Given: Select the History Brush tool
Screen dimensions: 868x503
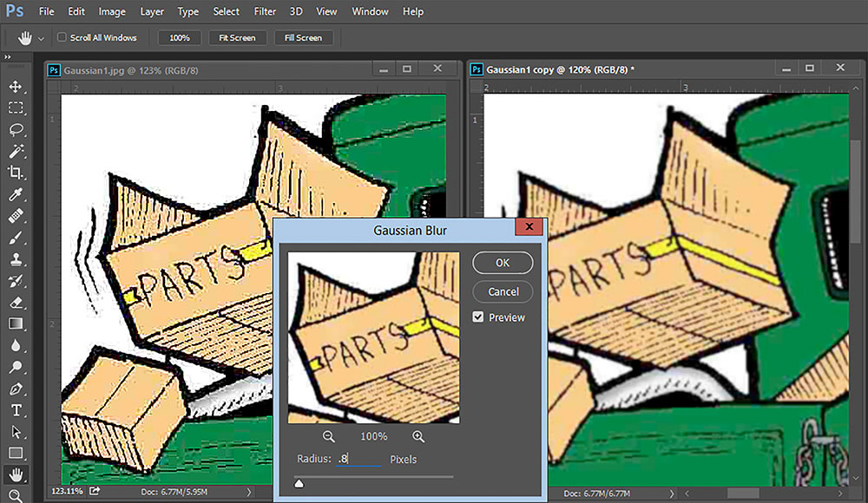Looking at the screenshot, I should pos(16,280).
